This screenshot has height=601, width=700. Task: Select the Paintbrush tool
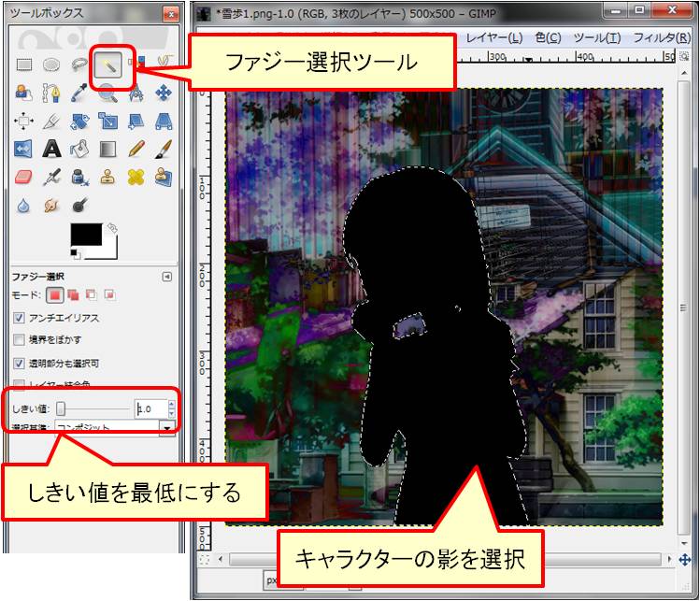click(164, 149)
